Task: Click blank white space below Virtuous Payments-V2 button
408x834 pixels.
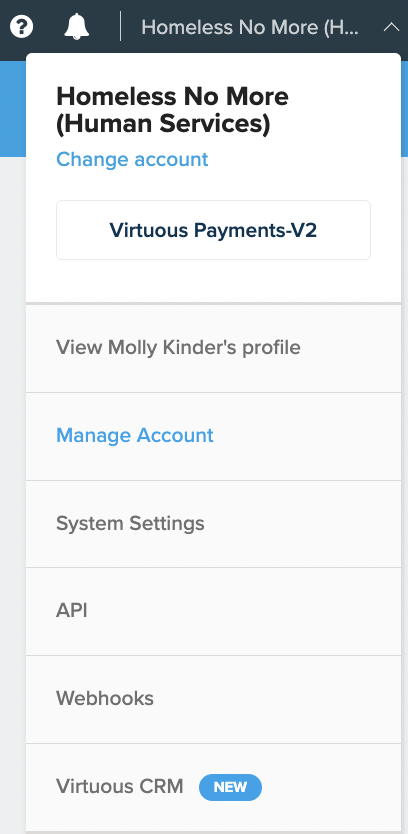Action: click(213, 281)
